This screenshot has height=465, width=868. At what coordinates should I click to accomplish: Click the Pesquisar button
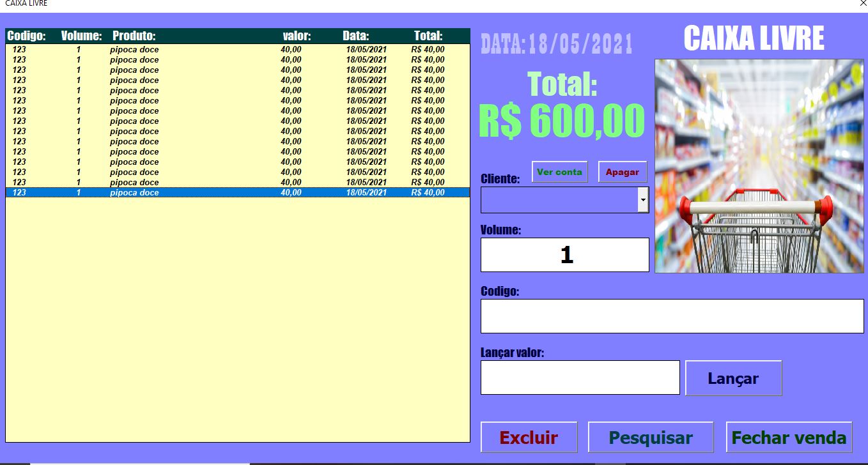650,437
